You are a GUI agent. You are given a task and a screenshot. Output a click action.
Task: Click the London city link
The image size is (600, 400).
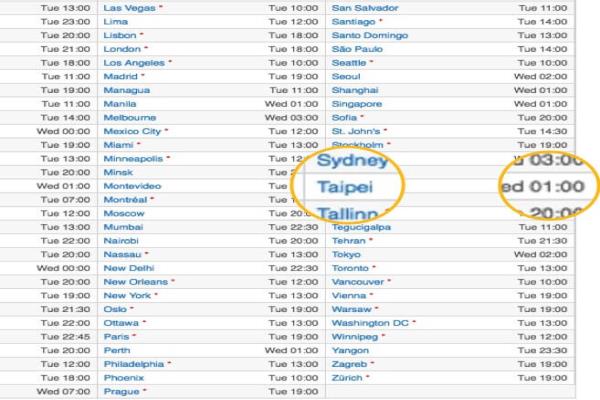tap(122, 49)
